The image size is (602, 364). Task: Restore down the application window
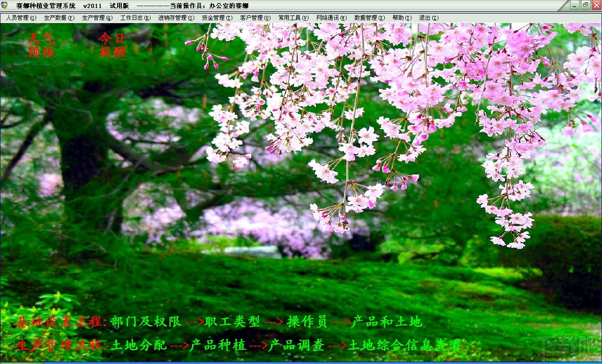coord(586,5)
